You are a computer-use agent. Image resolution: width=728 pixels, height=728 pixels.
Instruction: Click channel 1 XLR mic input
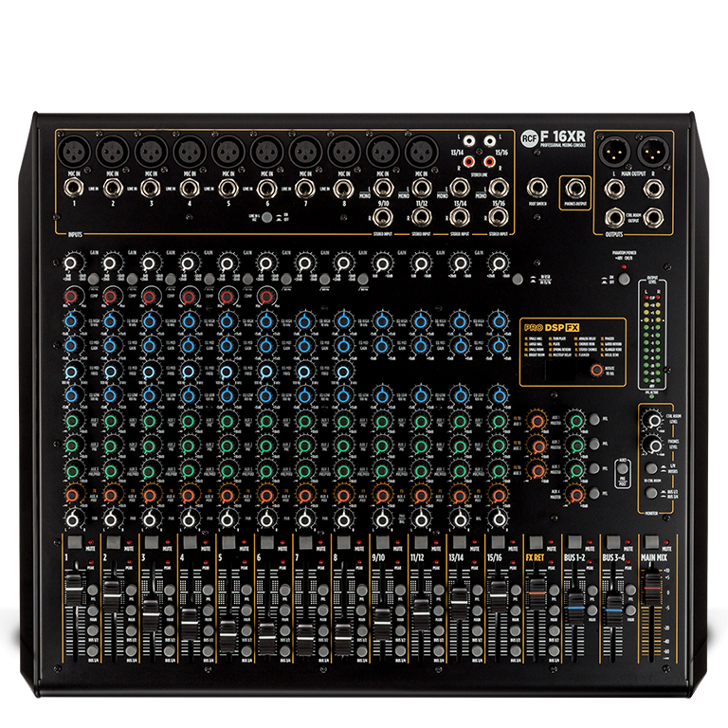pos(70,150)
